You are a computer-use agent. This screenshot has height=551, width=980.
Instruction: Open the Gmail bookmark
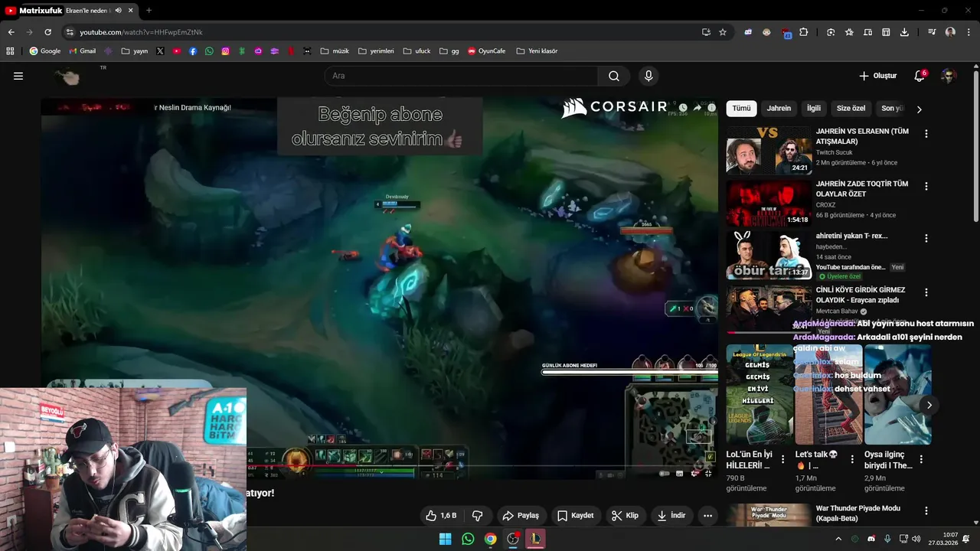[x=83, y=51]
